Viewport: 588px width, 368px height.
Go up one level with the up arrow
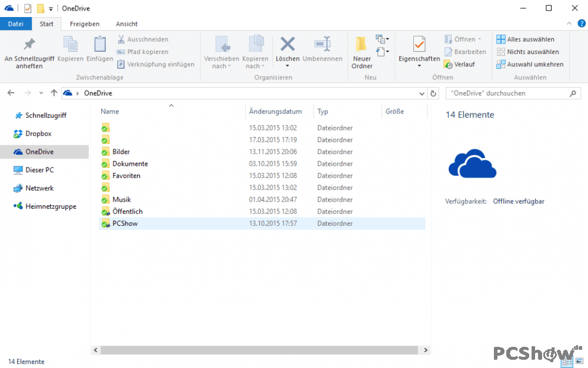(54, 93)
